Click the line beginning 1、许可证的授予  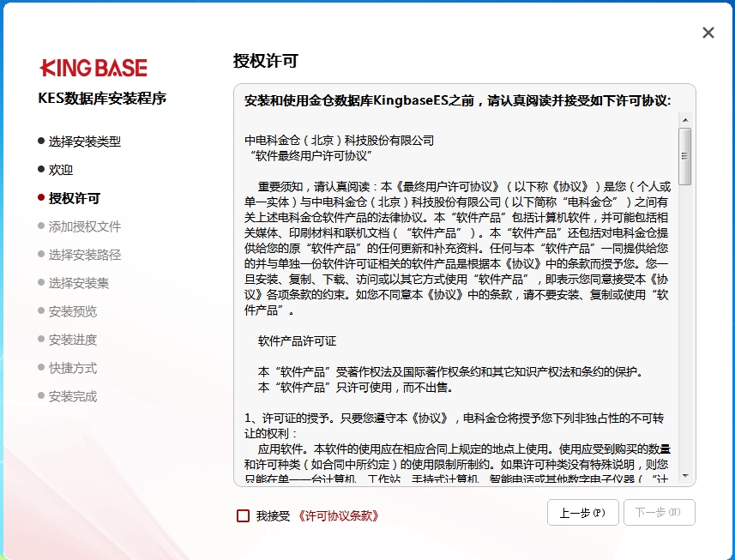click(454, 418)
